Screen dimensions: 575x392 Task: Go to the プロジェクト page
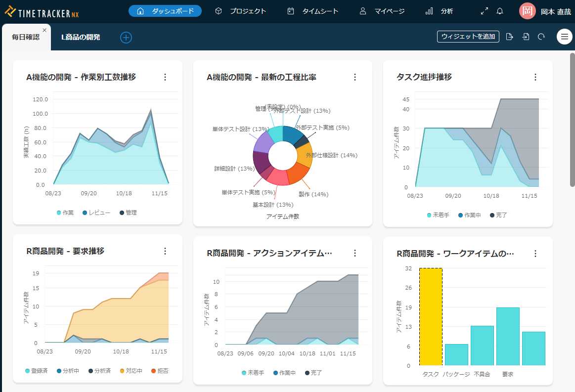coord(241,11)
